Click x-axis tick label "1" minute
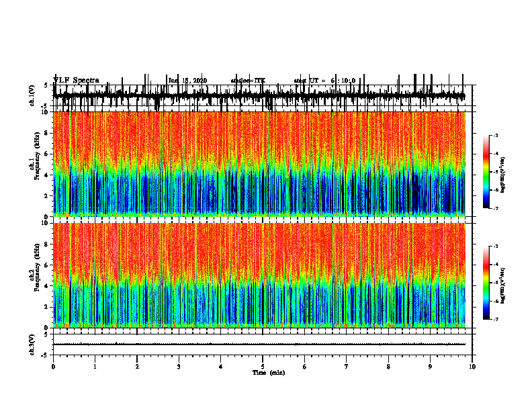This screenshot has width=532, height=411. coord(95,367)
